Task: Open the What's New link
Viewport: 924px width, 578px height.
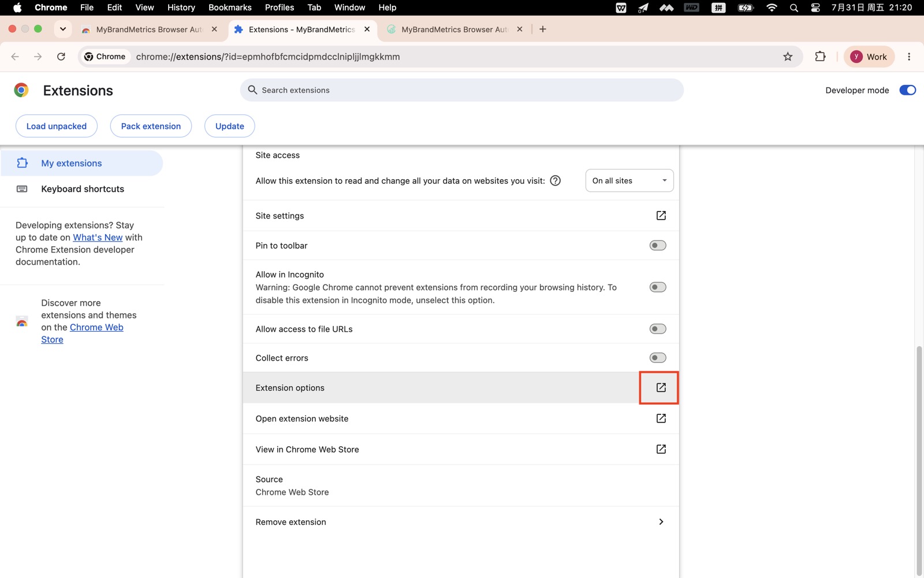Action: (x=98, y=238)
